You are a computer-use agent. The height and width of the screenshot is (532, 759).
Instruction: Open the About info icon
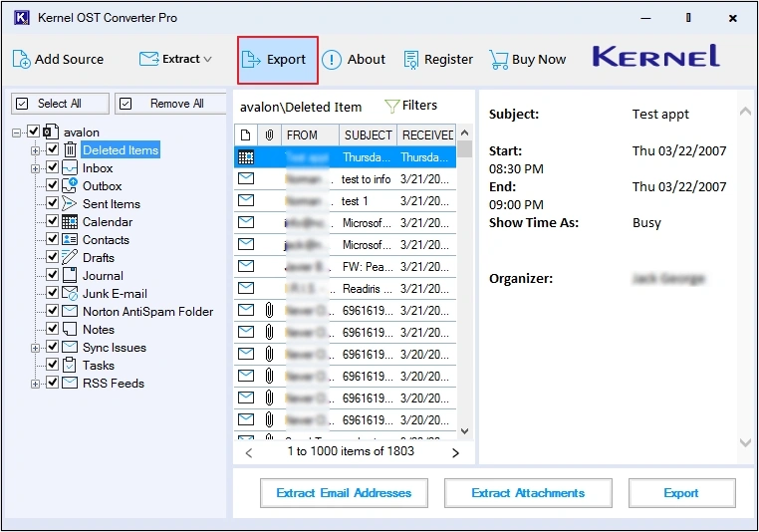pyautogui.click(x=332, y=60)
